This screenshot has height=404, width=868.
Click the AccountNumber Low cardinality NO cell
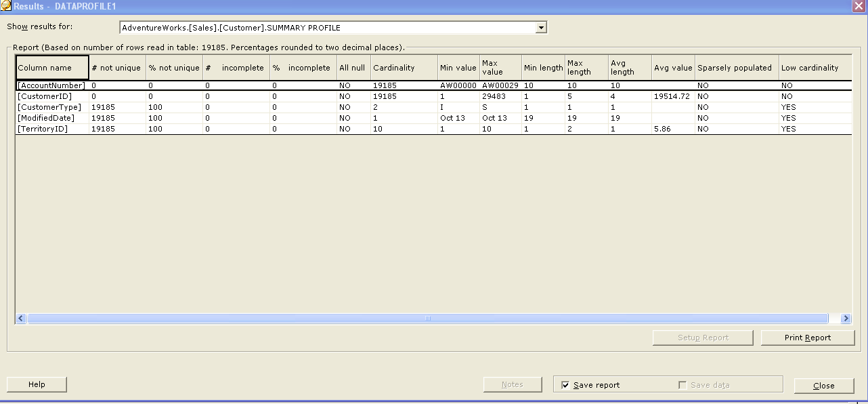click(x=815, y=85)
